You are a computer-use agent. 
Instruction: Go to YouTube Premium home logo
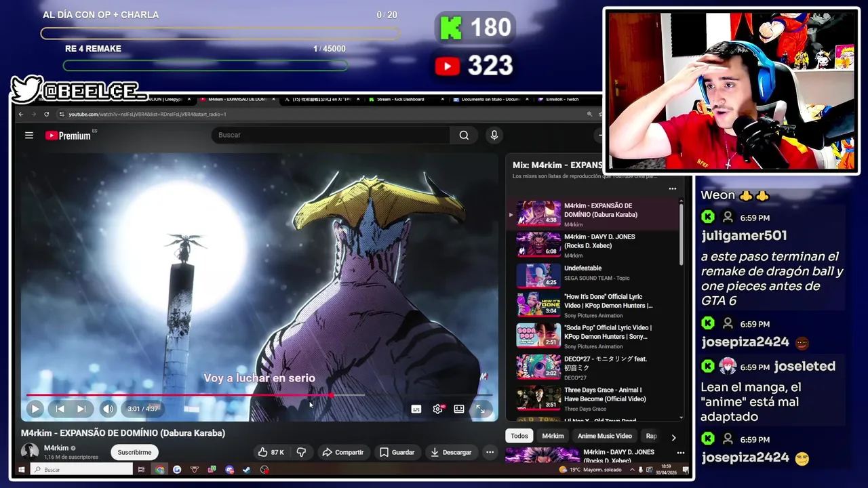[x=68, y=136]
